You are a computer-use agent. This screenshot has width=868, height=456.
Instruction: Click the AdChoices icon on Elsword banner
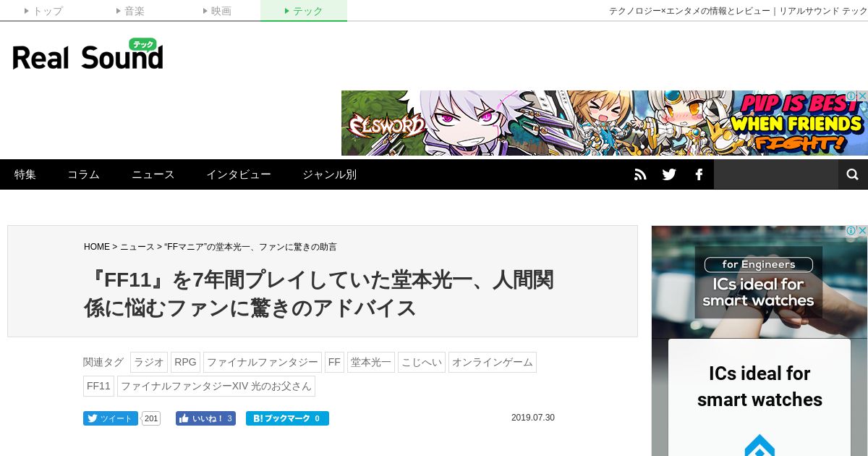[x=851, y=96]
